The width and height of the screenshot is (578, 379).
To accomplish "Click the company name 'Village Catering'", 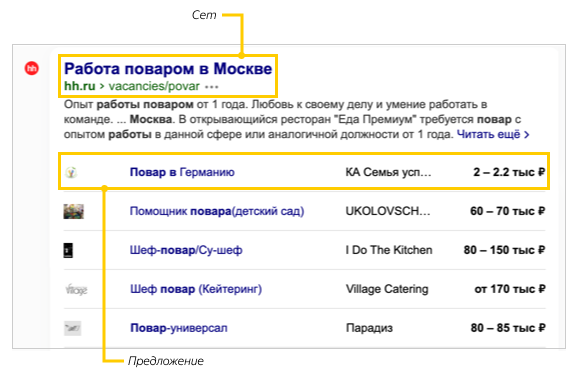I will pos(387,289).
